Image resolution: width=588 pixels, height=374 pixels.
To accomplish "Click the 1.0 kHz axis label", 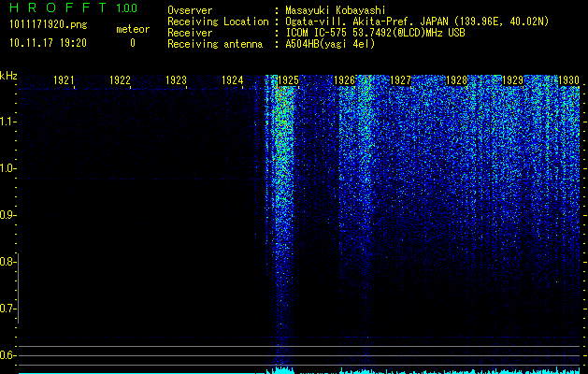I will [x=7, y=168].
